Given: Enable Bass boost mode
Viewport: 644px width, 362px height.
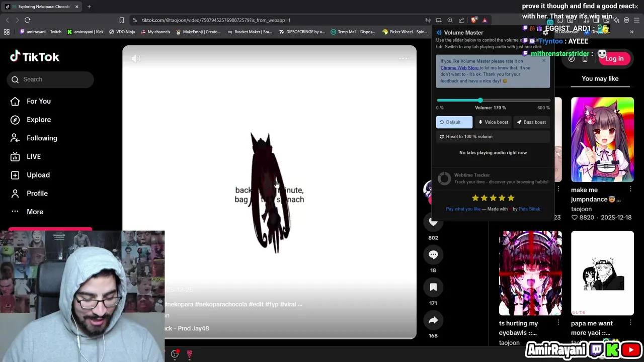Looking at the screenshot, I should tap(531, 122).
